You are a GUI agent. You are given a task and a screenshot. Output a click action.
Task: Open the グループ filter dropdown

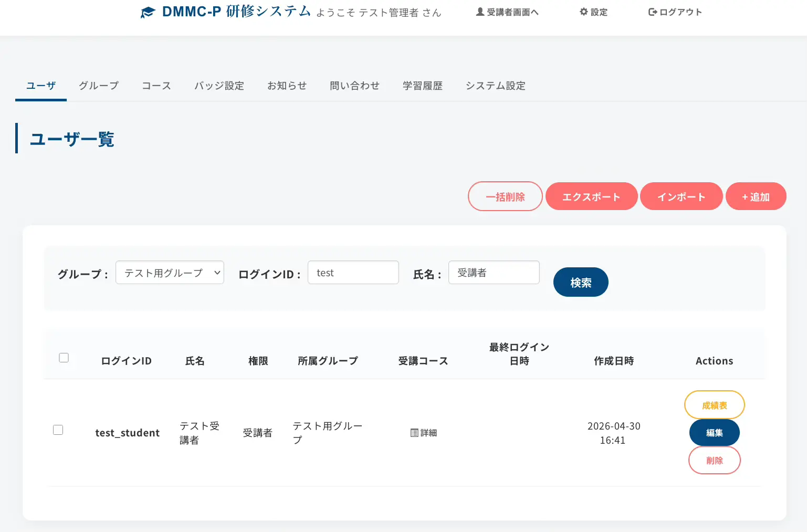tap(170, 273)
